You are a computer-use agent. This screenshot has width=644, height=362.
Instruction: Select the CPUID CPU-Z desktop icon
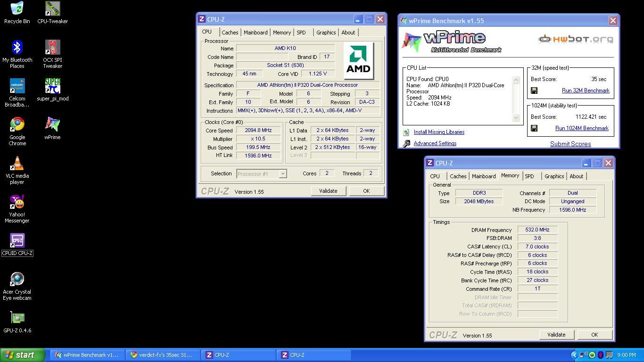pyautogui.click(x=17, y=245)
